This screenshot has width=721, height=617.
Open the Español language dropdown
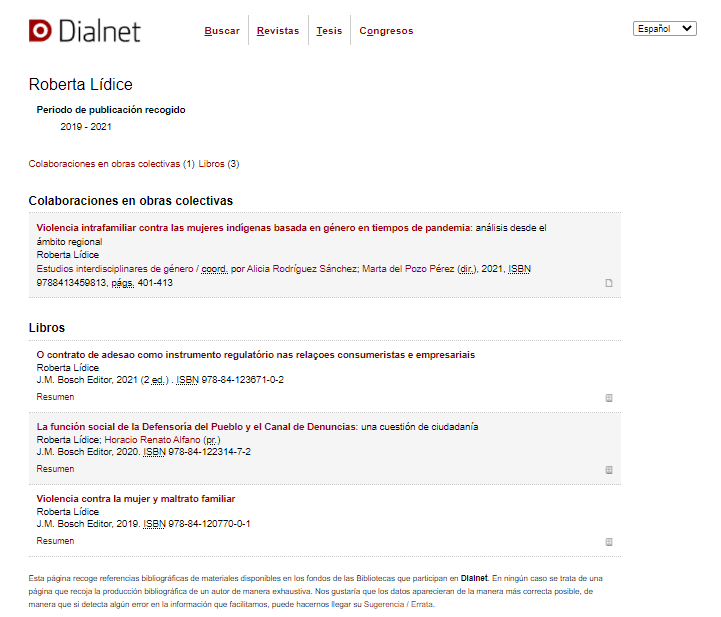click(665, 29)
